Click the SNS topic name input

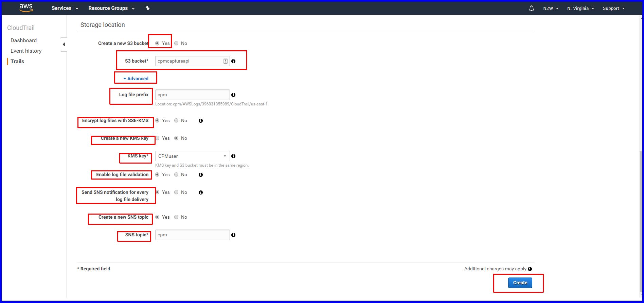(193, 235)
